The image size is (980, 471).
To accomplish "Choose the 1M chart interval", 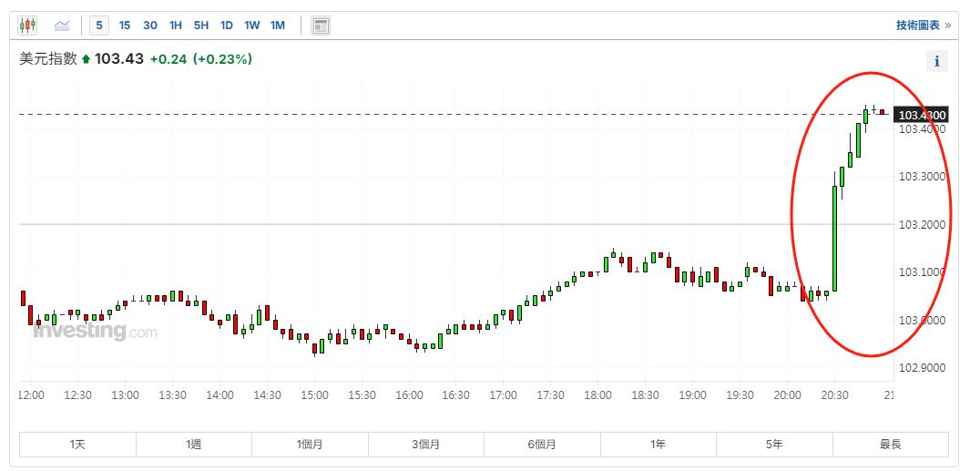I will (x=278, y=26).
